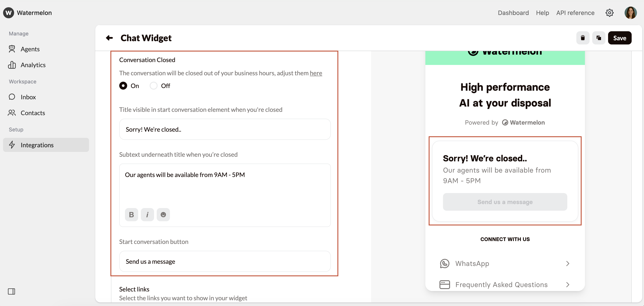Click the back arrow beside Chat Widget

click(109, 38)
